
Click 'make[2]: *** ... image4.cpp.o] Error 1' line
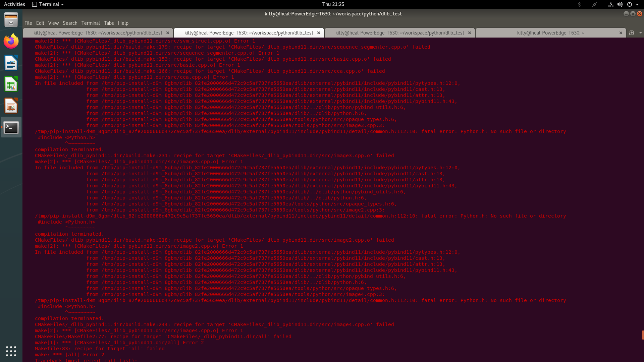coord(139,331)
